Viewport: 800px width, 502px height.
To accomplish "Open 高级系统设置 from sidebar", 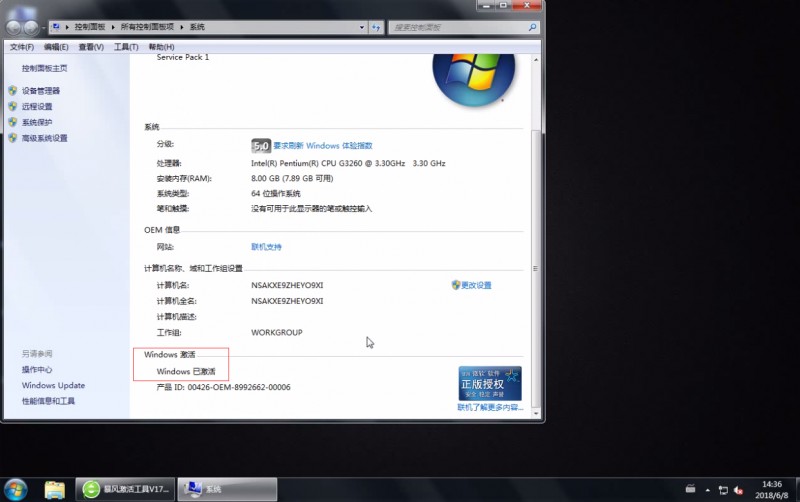I will click(x=44, y=138).
